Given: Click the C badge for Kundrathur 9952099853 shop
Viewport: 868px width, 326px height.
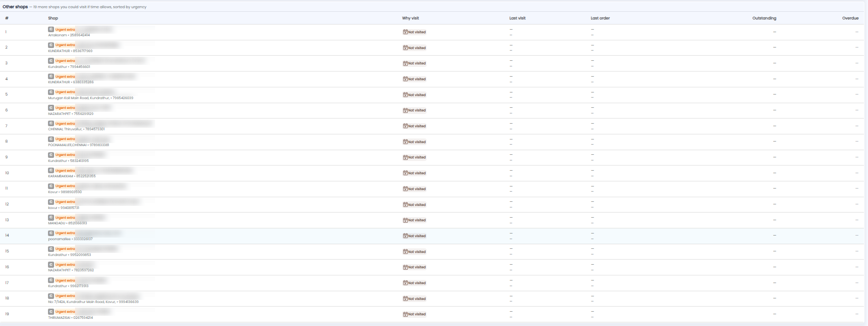Looking at the screenshot, I should (x=51, y=249).
